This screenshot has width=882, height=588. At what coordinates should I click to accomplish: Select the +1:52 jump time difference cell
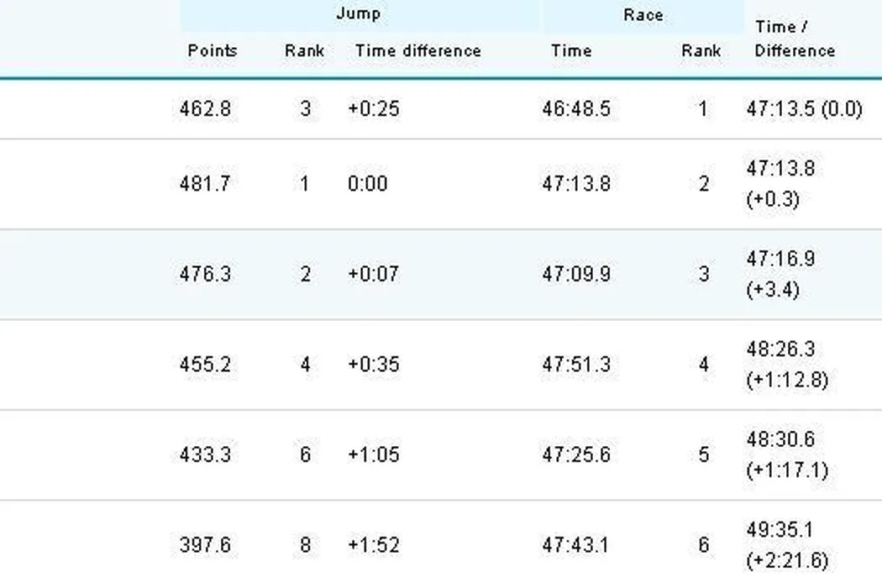click(x=373, y=545)
